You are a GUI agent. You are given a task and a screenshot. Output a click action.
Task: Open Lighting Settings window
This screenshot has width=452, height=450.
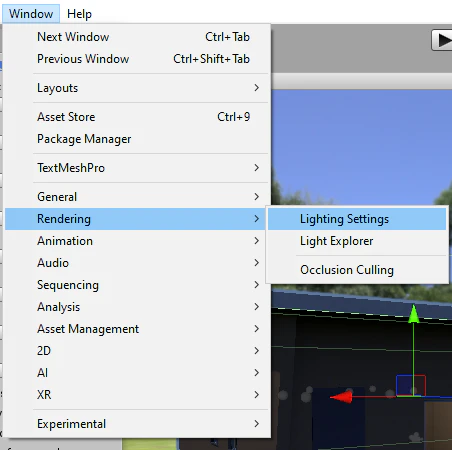357,219
